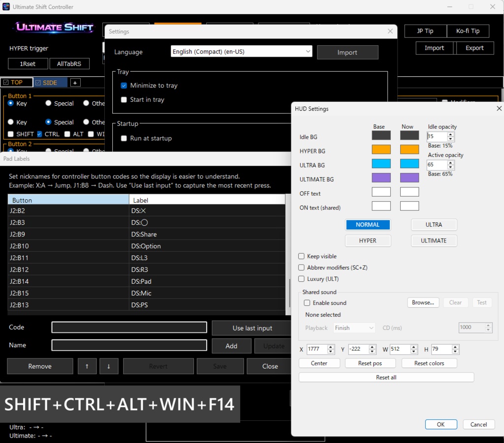The height and width of the screenshot is (443, 504).
Task: Click "Reset all" in HUD Settings
Action: pyautogui.click(x=386, y=377)
